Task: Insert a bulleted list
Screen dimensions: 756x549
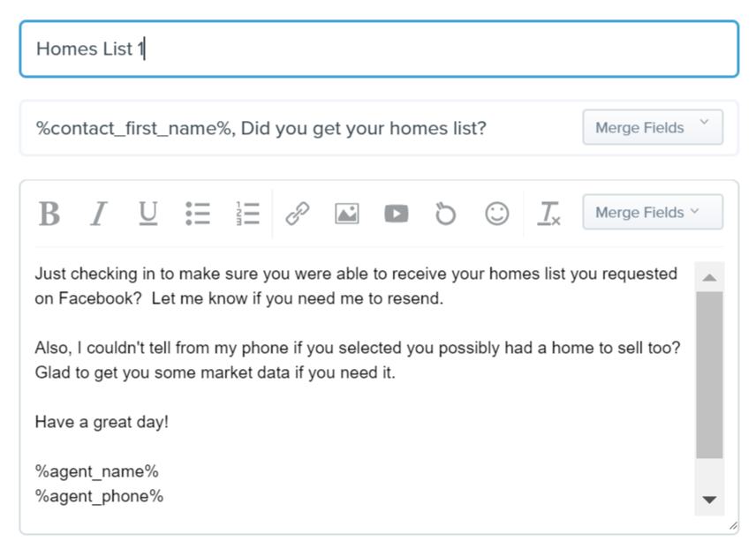Action: [x=198, y=214]
